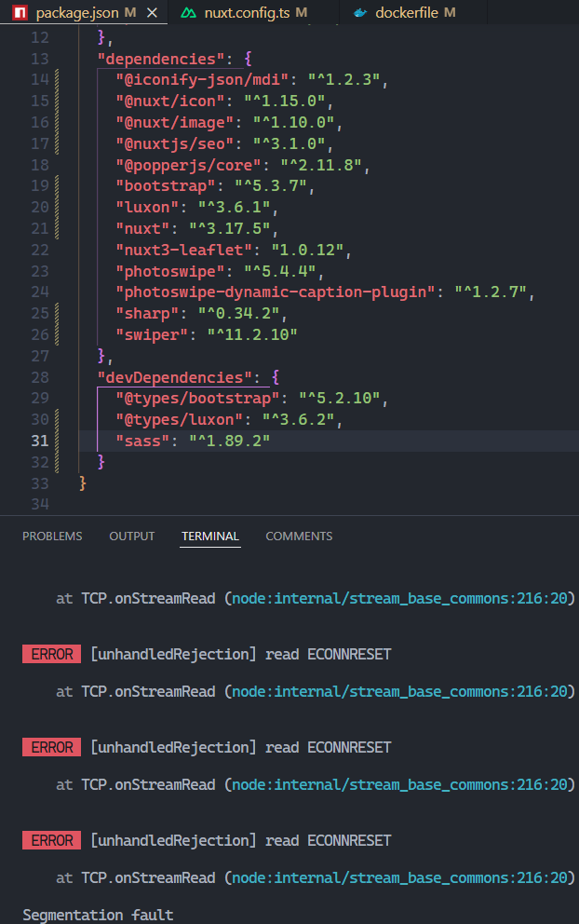This screenshot has width=579, height=924.
Task: Click the closing brace on line 33
Action: (83, 483)
